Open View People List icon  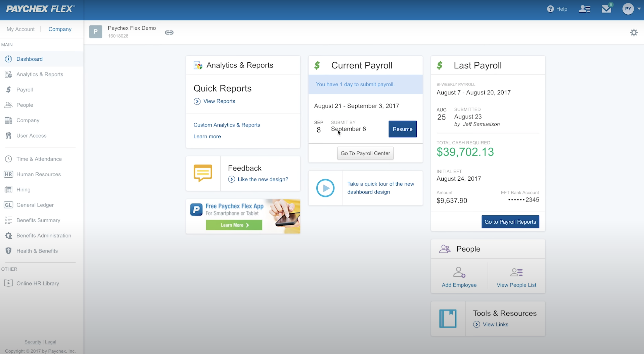click(x=516, y=272)
